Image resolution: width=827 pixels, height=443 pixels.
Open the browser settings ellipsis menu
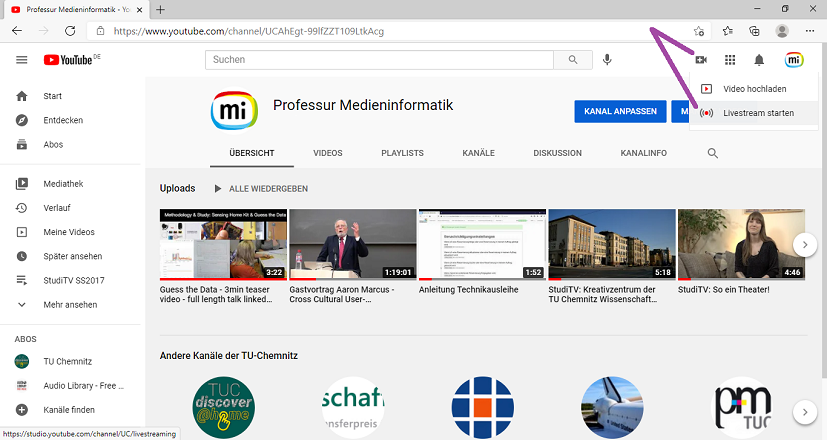click(810, 31)
